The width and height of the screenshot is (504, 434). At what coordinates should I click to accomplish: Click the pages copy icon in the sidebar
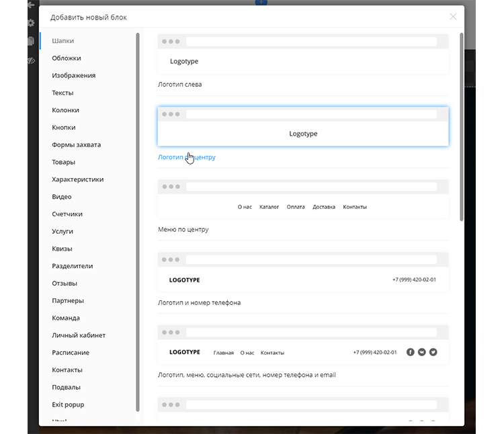click(x=31, y=41)
